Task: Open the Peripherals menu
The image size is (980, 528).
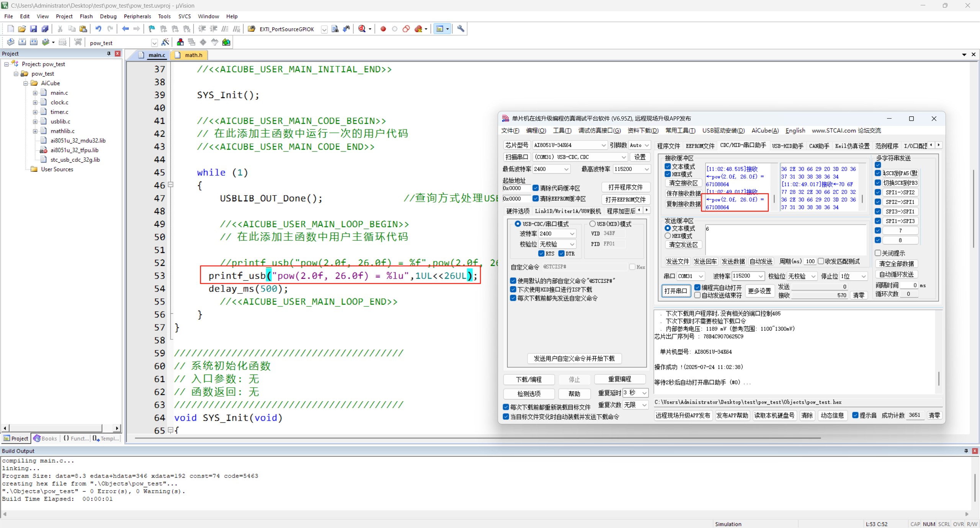Action: click(x=137, y=16)
